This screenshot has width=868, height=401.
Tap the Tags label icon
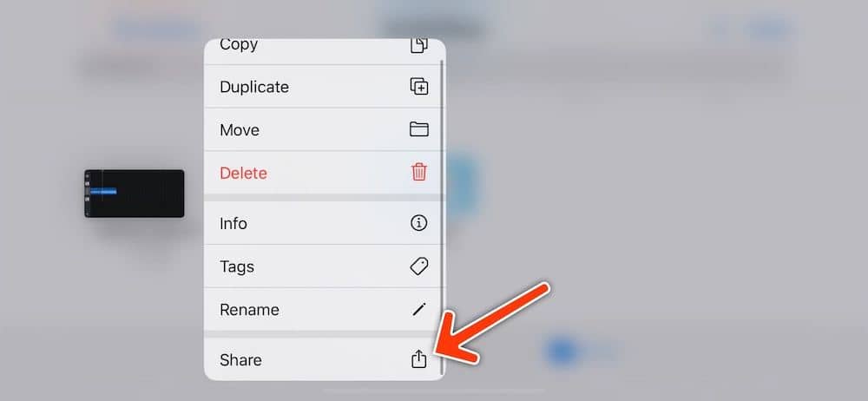[x=419, y=266]
